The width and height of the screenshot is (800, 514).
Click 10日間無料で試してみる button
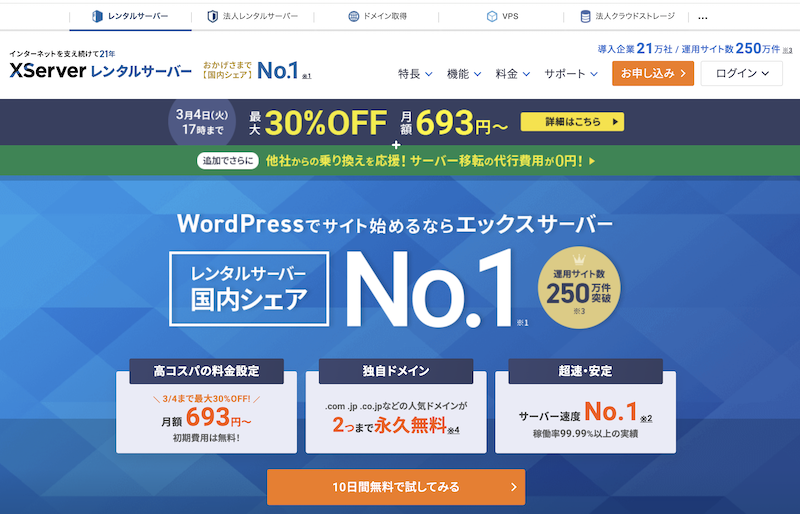coord(396,487)
